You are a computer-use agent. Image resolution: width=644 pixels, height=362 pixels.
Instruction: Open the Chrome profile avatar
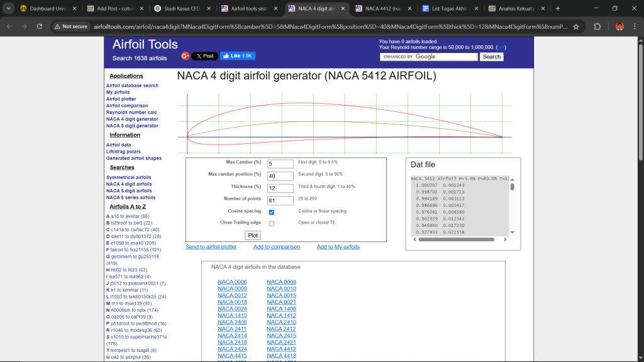(619, 26)
